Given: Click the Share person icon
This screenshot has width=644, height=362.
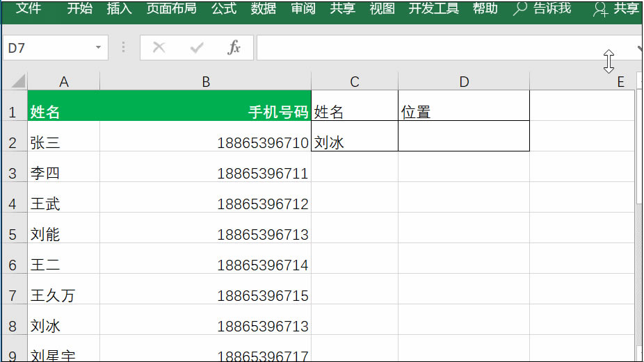Looking at the screenshot, I should click(599, 9).
